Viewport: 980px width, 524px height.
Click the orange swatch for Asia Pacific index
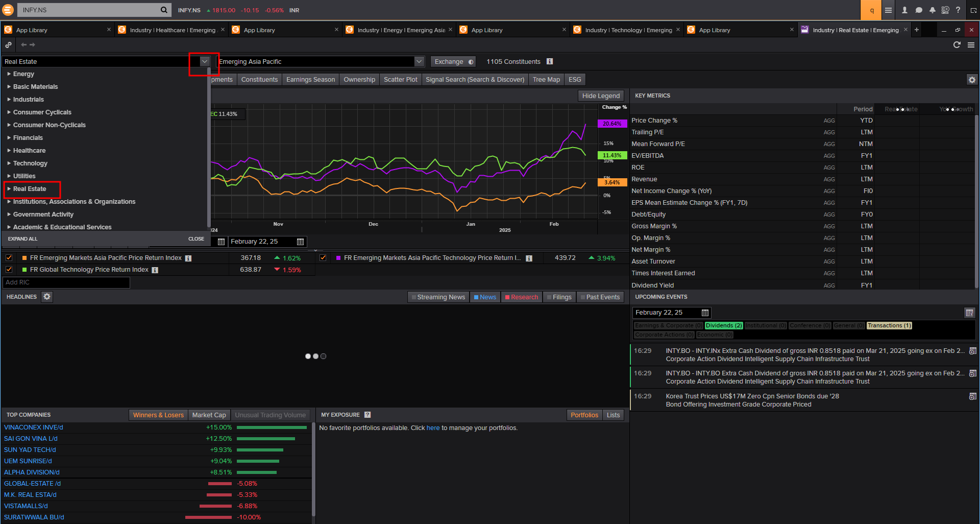pyautogui.click(x=24, y=258)
